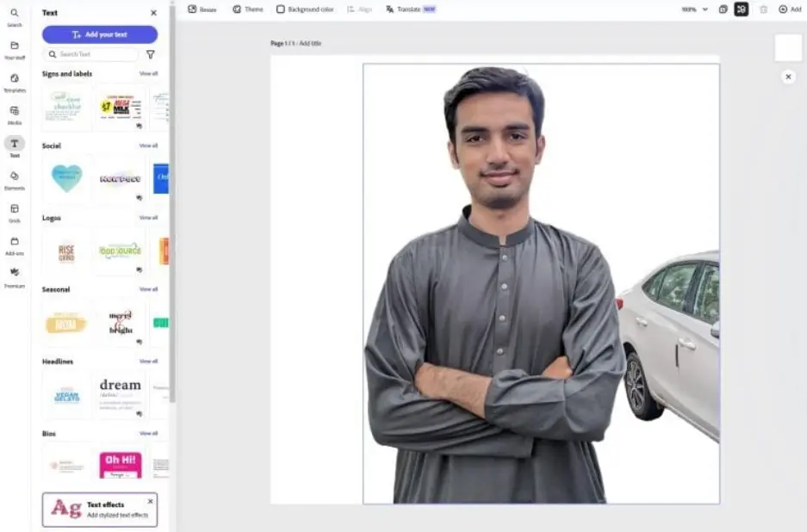Click View all for Signs and labels
Image resolution: width=807 pixels, height=532 pixels.
(148, 74)
